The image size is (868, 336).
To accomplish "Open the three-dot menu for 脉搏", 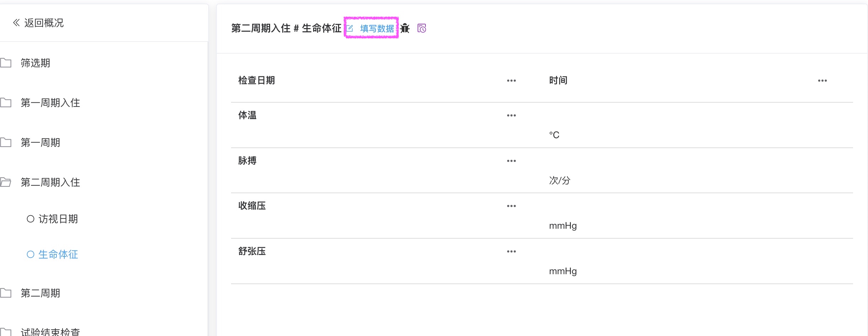I will tap(511, 161).
